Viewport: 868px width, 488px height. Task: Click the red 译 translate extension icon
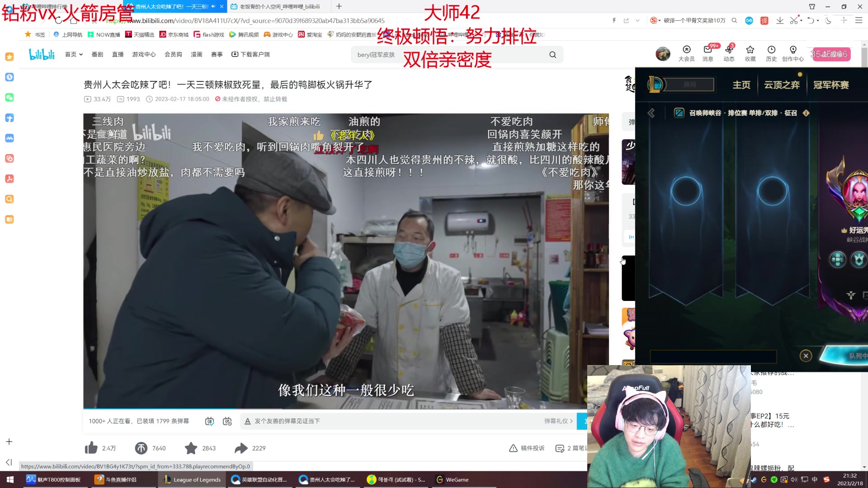(x=764, y=20)
